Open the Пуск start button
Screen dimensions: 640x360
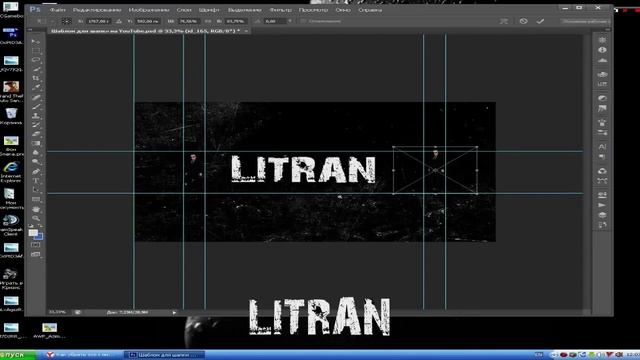(18, 355)
